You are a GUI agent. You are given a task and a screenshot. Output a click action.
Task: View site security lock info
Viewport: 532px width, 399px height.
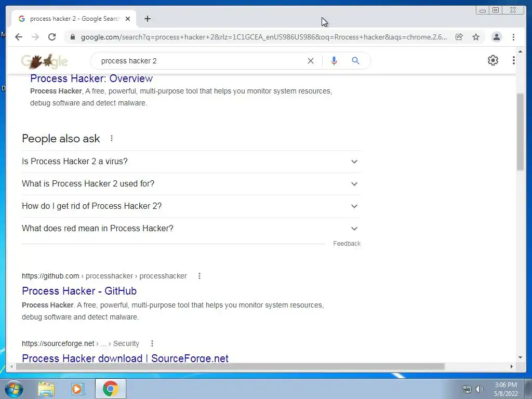click(x=73, y=37)
